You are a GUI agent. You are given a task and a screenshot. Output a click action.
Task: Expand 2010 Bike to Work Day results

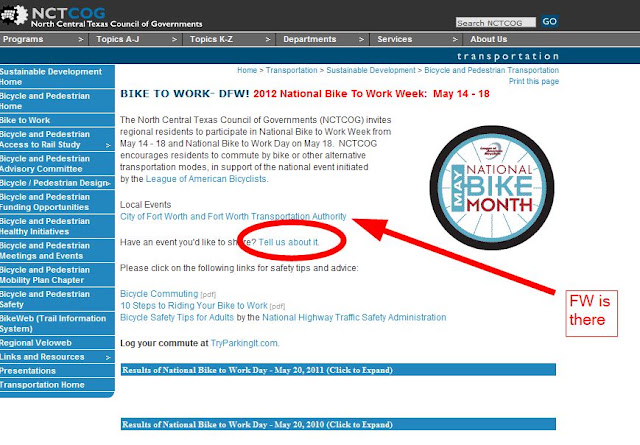click(x=338, y=424)
